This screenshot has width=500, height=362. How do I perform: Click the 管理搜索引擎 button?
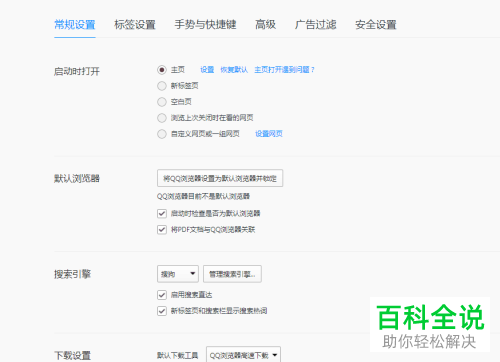point(232,274)
